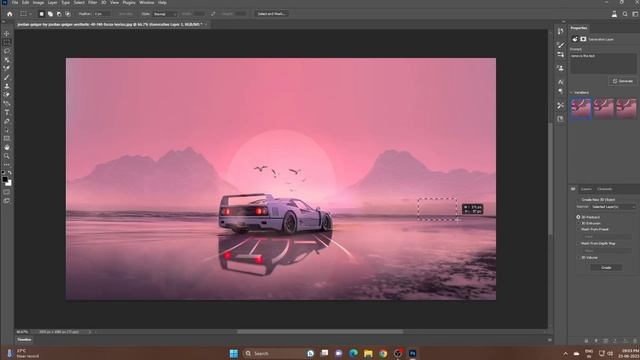640x360 pixels.
Task: Swap width and height icon in options bar
Action: (x=213, y=14)
